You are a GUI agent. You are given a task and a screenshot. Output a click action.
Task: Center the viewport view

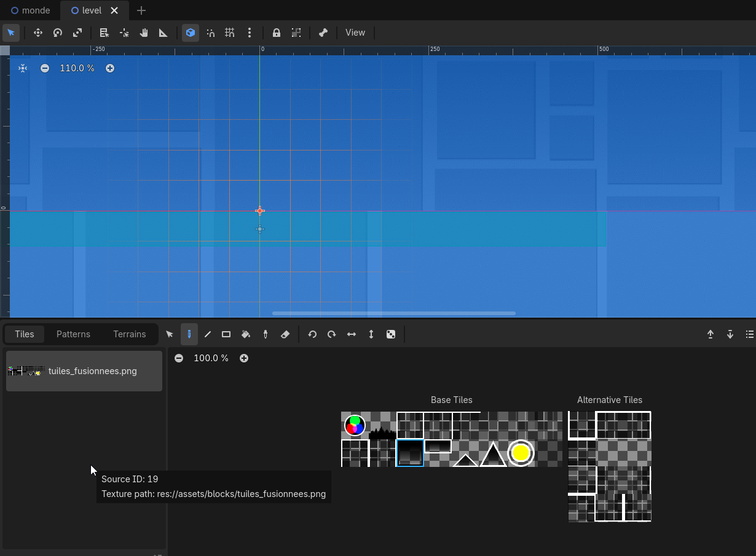click(23, 68)
